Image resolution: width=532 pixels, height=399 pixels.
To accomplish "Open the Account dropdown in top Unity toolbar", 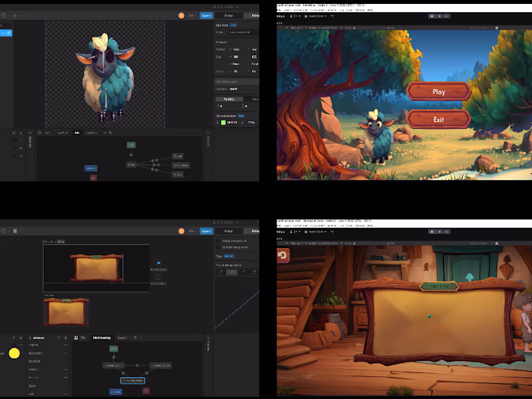I will (x=295, y=16).
